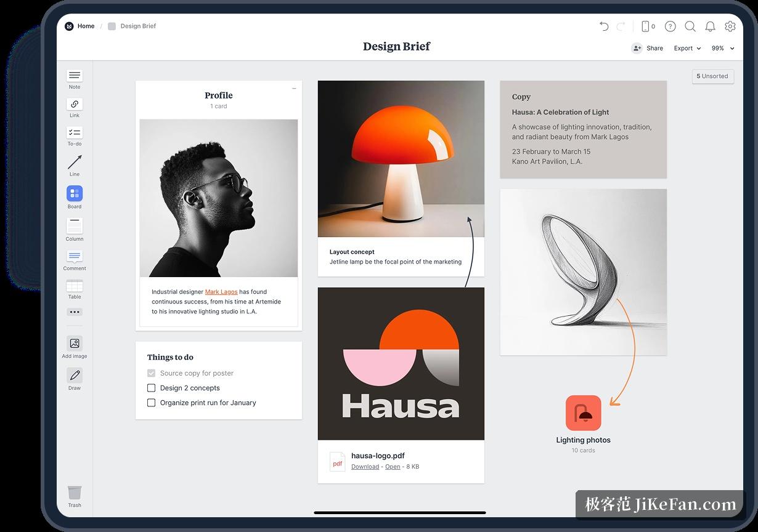The height and width of the screenshot is (532, 758).
Task: Collapse the Profile column
Action: [294, 89]
